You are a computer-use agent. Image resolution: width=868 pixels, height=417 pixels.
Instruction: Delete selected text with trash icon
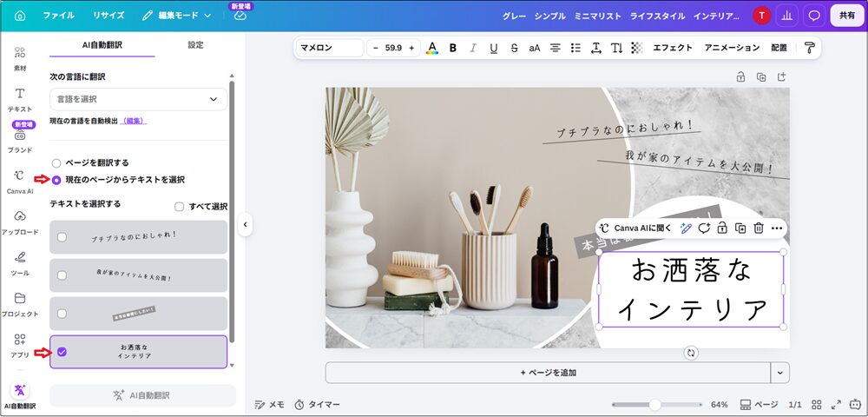tap(759, 228)
